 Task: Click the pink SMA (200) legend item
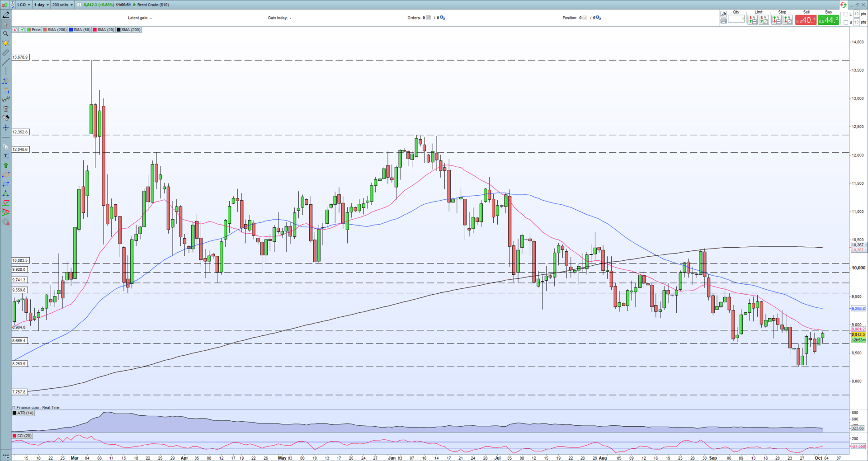pos(55,30)
